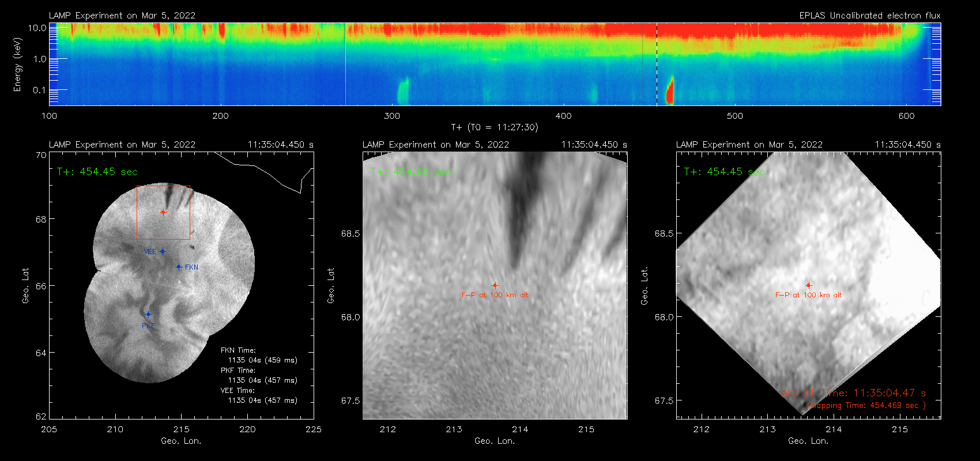Click 'F-P at 100 km alt' in right panel
The image size is (980, 461).
click(x=808, y=295)
